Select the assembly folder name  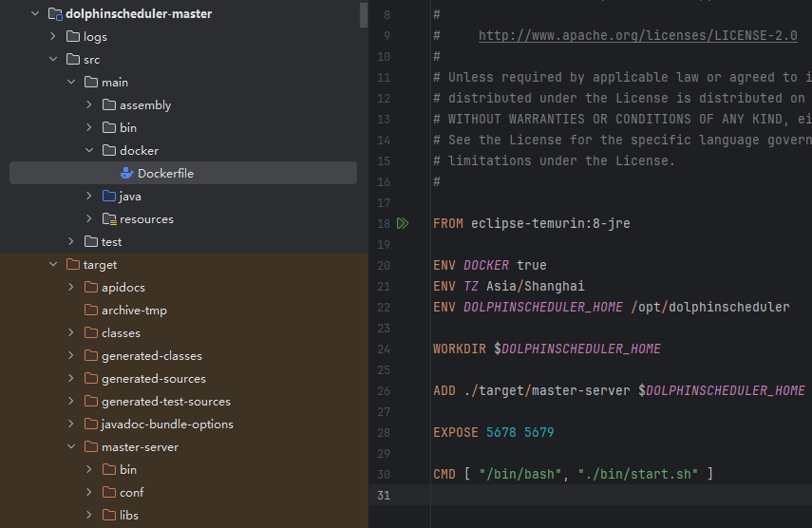145,105
